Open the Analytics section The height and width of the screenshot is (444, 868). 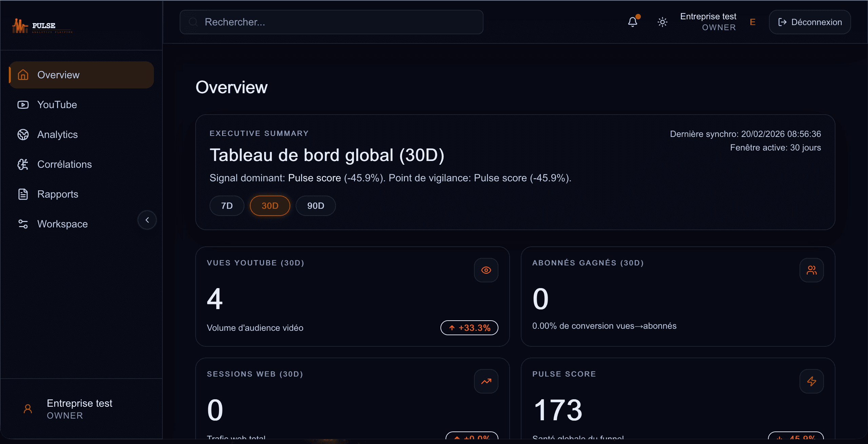(57, 135)
